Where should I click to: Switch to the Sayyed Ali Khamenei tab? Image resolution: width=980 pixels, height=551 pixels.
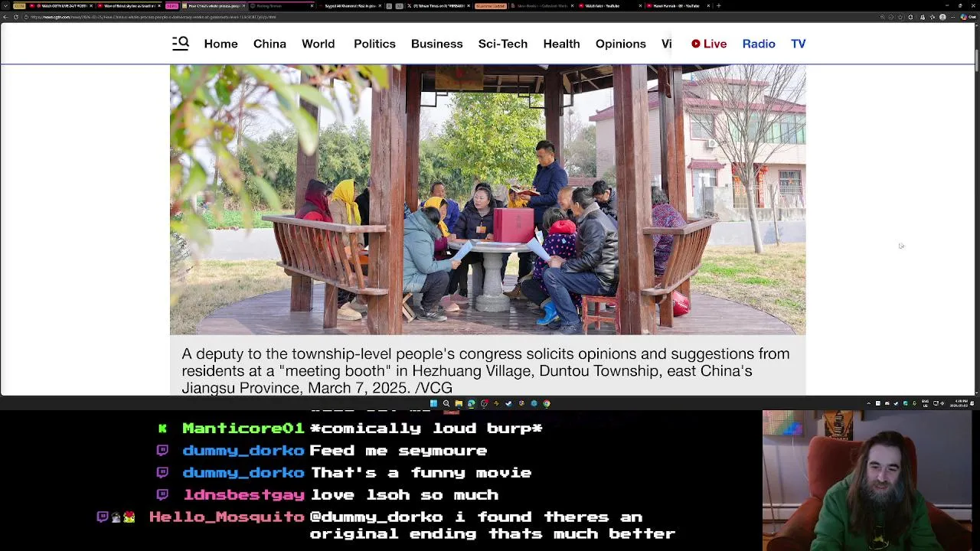coord(350,5)
